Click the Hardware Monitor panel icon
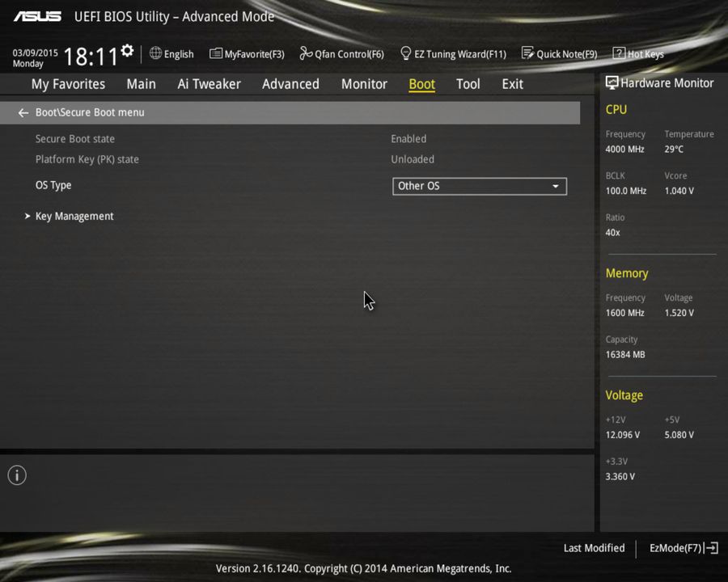 (x=611, y=82)
